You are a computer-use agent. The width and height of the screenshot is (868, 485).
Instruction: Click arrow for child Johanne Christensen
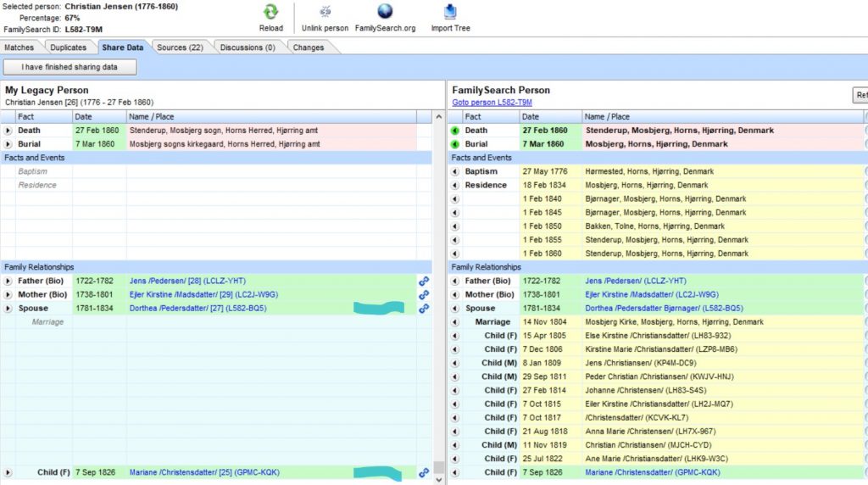click(455, 390)
